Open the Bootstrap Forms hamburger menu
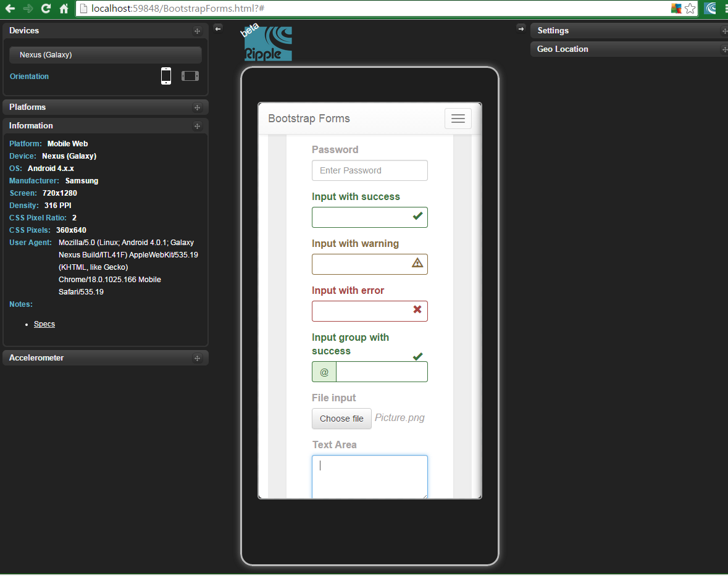 pos(458,118)
